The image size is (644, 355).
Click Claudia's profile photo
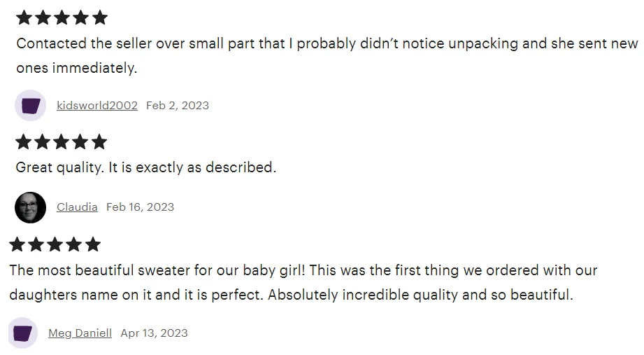30,207
